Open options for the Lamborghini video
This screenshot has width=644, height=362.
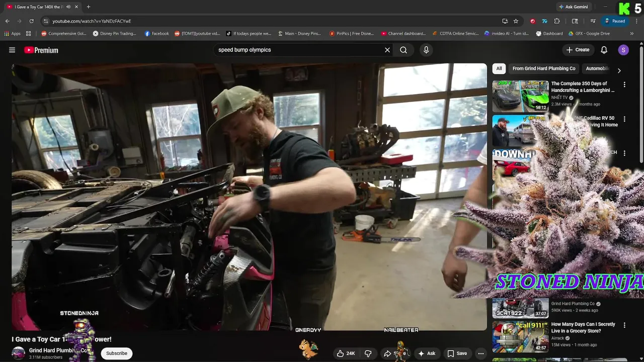coord(624,84)
